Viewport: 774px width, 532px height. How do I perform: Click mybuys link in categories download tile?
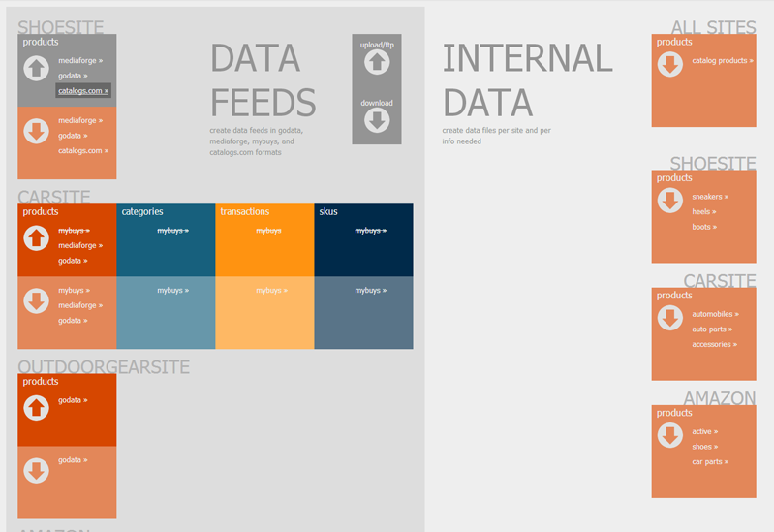click(x=172, y=291)
